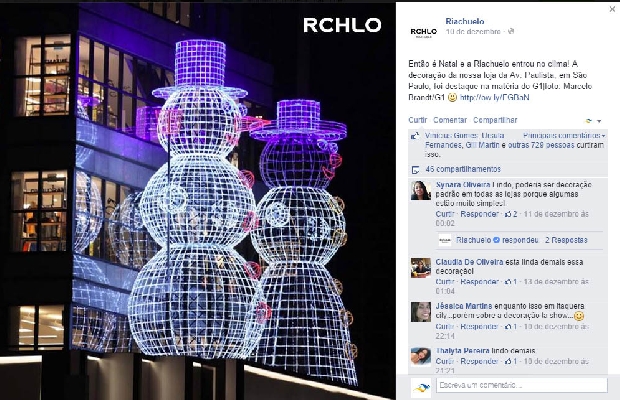Screen dimensions: 620x400
Task: Click the Riachuelo page logo avatar
Action: coord(423,31)
